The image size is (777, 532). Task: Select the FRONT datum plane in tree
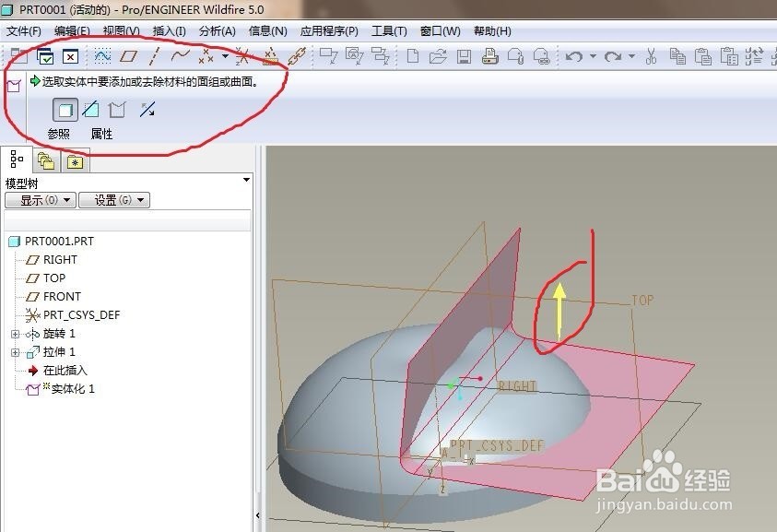coord(53,297)
